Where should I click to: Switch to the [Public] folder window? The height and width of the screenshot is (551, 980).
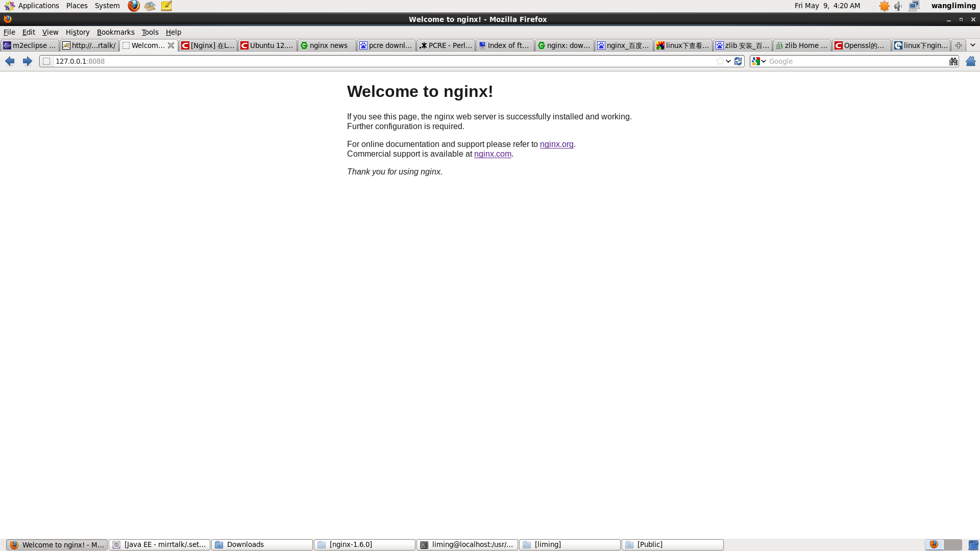(x=673, y=545)
